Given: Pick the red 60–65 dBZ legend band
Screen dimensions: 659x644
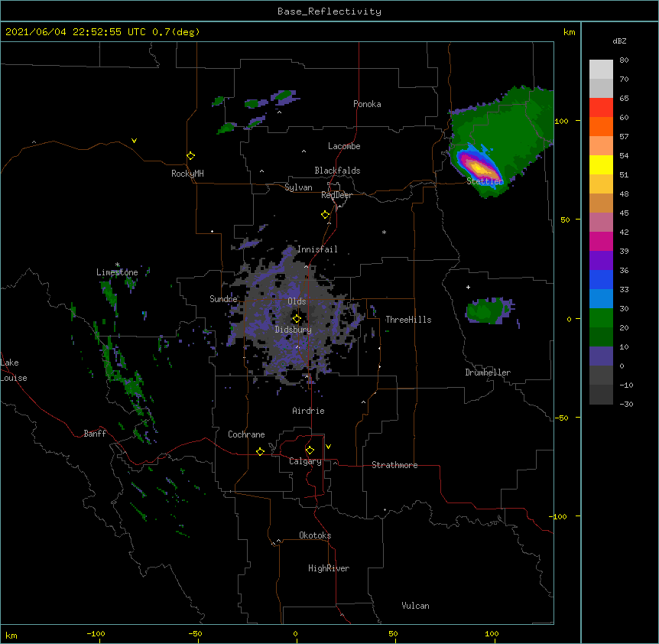Looking at the screenshot, I should click(601, 108).
